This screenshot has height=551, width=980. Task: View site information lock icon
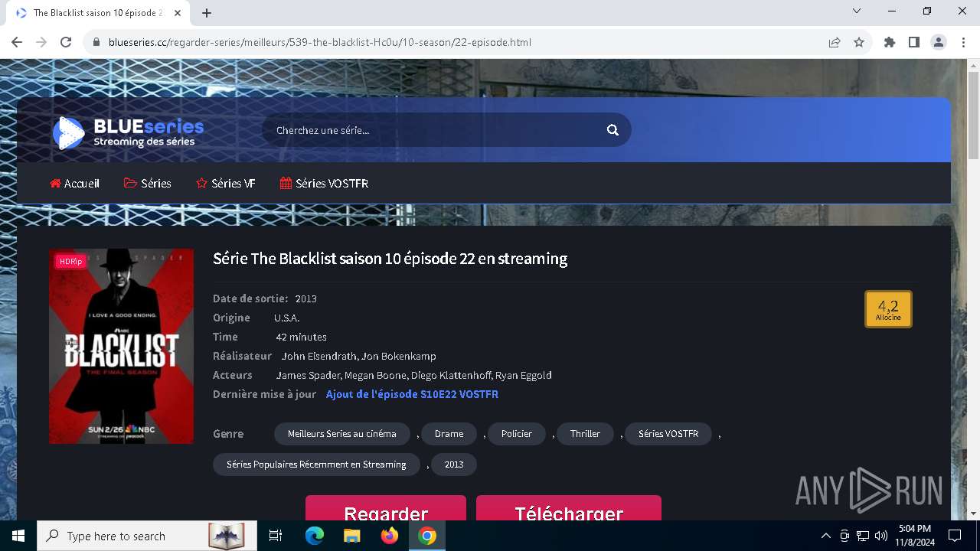[x=96, y=42]
